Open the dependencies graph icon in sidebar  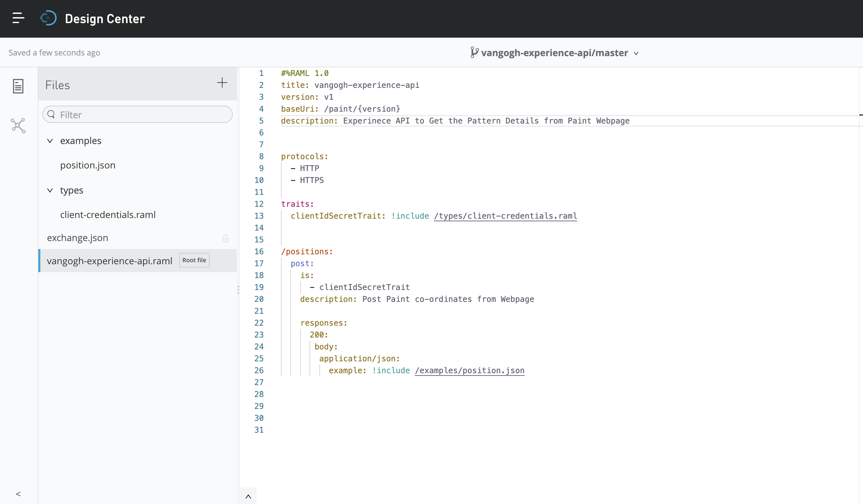[x=18, y=126]
